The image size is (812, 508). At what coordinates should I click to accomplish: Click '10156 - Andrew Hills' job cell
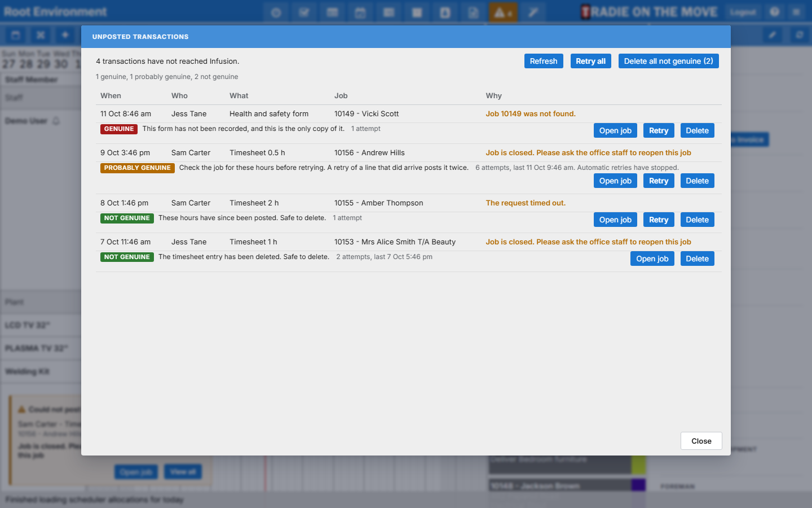(x=369, y=152)
